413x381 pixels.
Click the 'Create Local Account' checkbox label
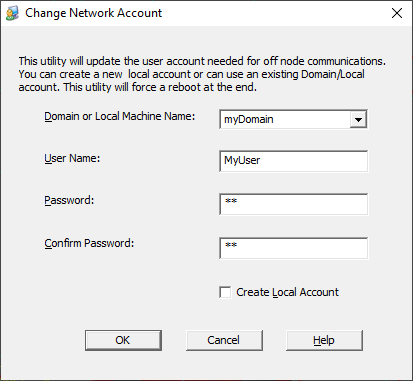(287, 292)
